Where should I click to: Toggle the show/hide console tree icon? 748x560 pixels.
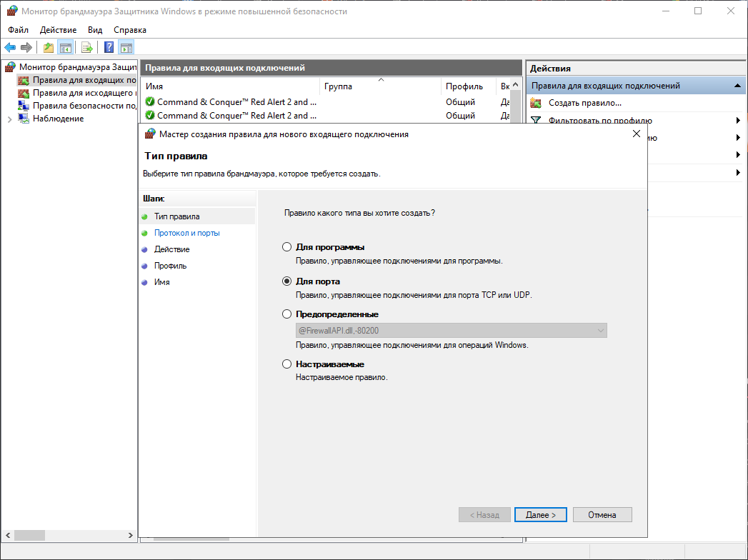click(x=65, y=48)
